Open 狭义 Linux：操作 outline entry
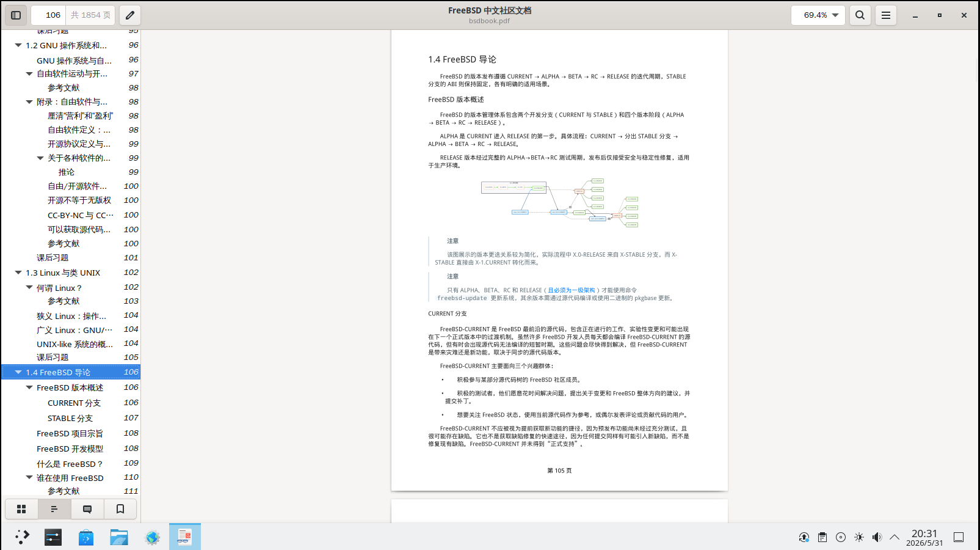Image resolution: width=980 pixels, height=550 pixels. tap(71, 316)
